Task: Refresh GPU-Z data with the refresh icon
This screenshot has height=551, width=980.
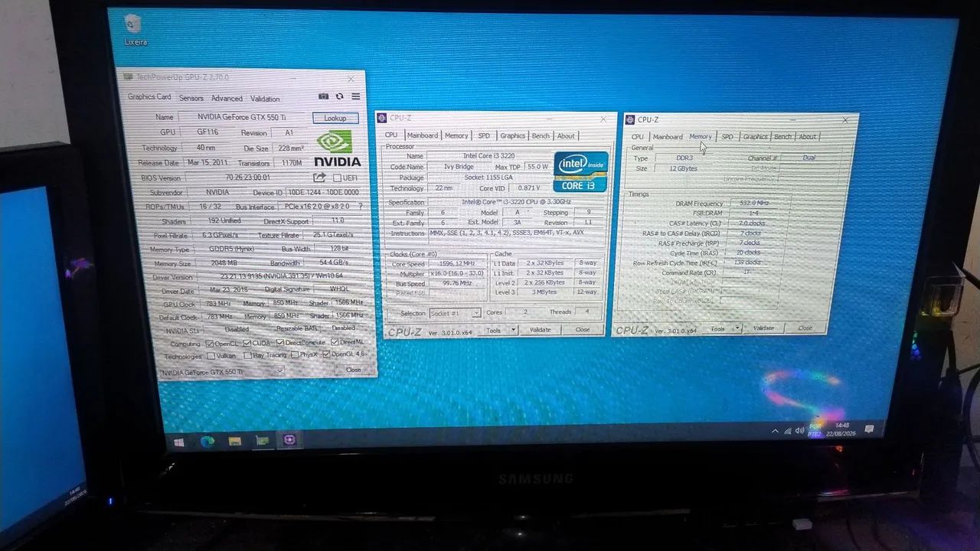Action: (340, 96)
